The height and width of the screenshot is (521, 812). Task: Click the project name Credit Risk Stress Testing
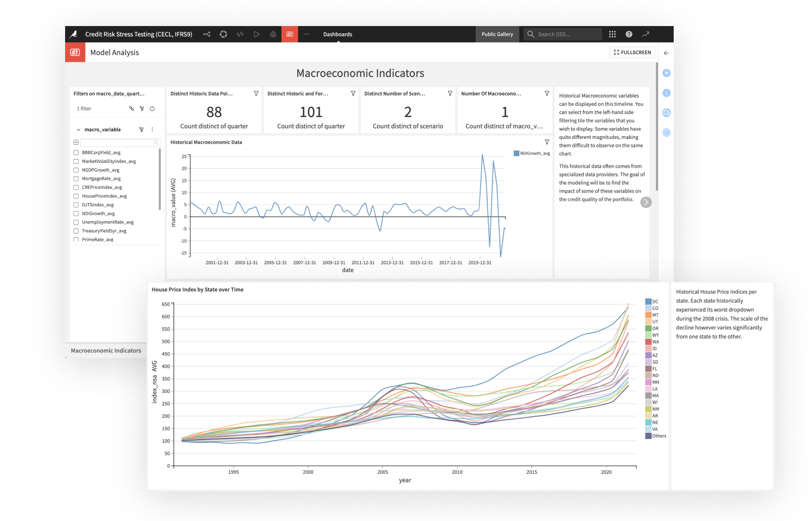coord(139,34)
